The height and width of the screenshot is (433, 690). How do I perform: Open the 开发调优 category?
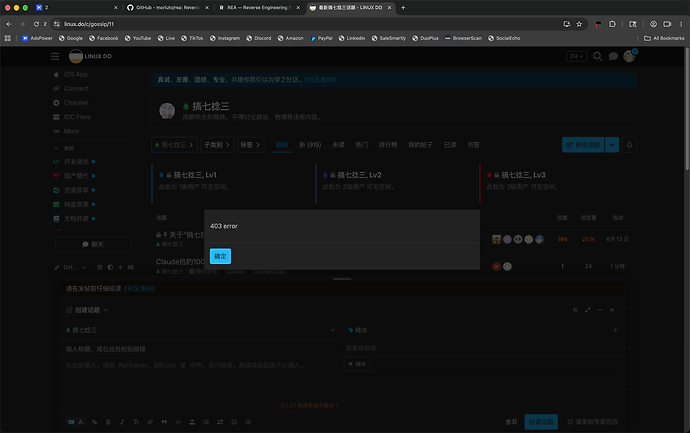coord(74,161)
